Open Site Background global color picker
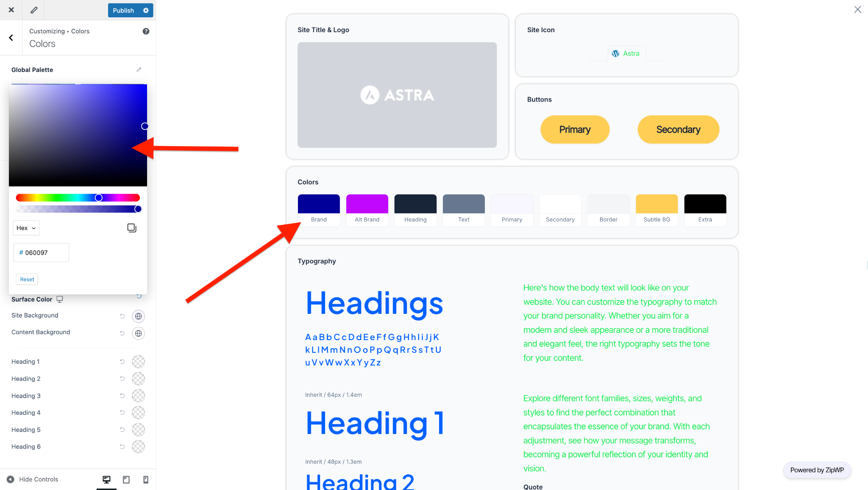The height and width of the screenshot is (490, 868). 138,316
